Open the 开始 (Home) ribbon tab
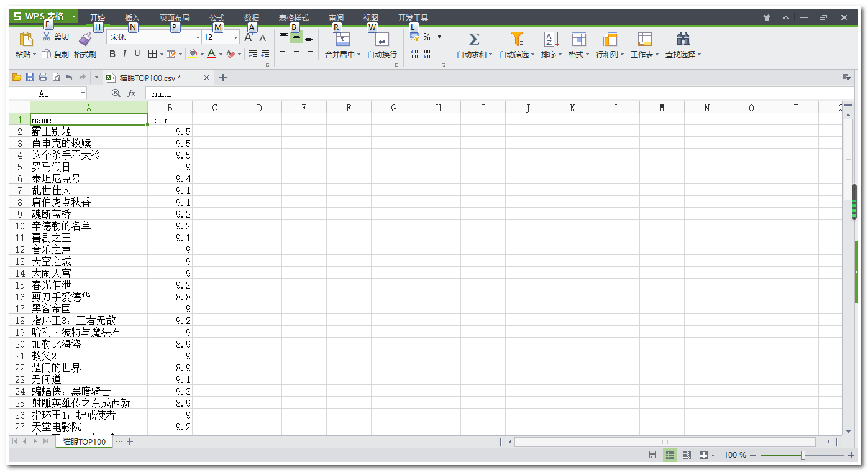The width and height of the screenshot is (868, 472). (x=98, y=17)
